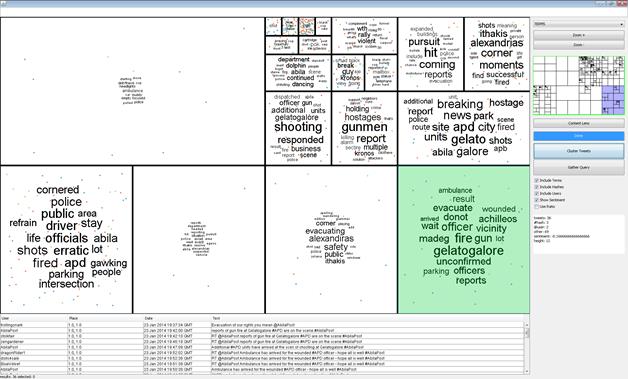This screenshot has height=379, width=628.
Task: Select the green gelatogalore treemap cell
Action: click(464, 240)
